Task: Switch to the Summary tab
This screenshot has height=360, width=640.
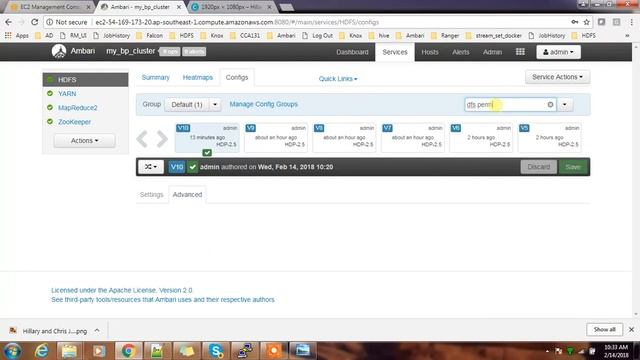Action: click(x=156, y=77)
